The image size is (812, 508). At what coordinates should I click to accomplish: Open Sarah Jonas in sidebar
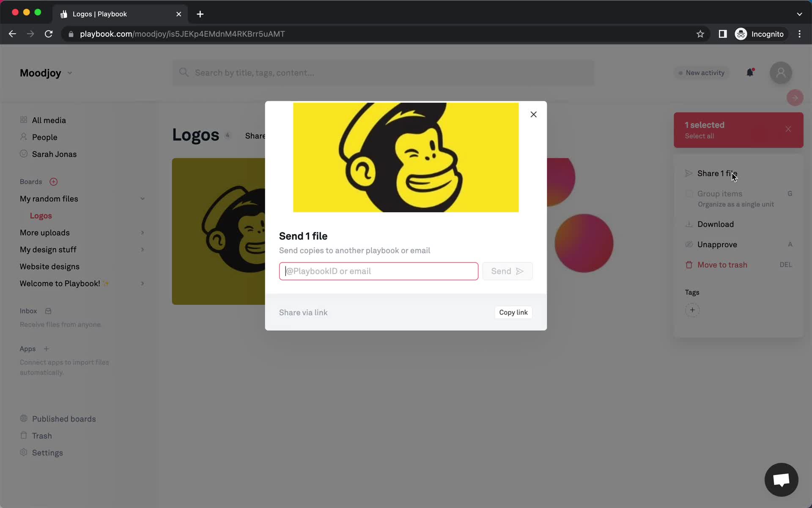tap(54, 154)
